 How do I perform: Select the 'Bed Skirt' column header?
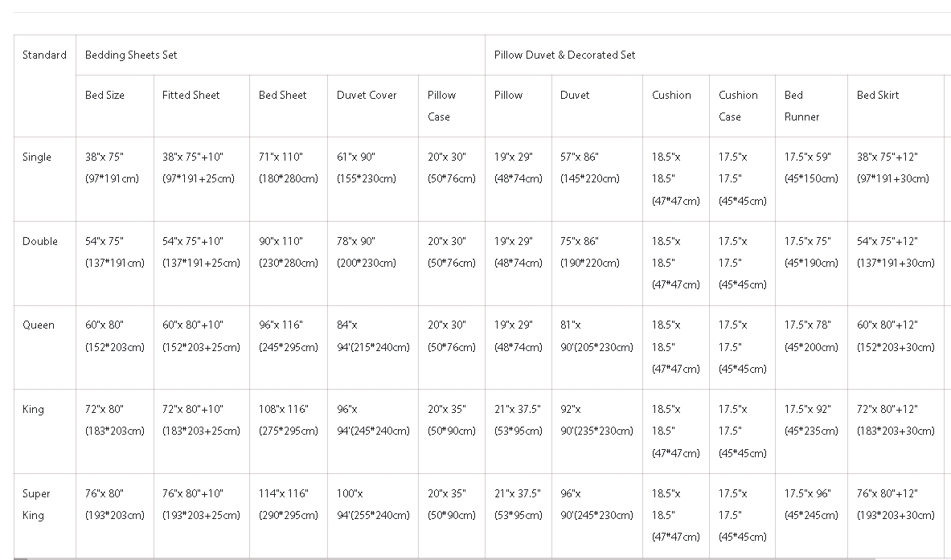[x=878, y=95]
